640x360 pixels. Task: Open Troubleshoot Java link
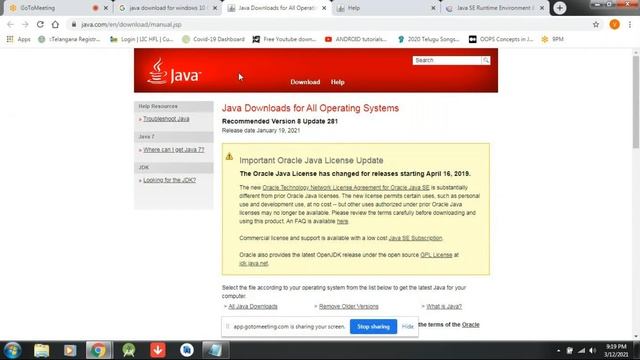[166, 119]
